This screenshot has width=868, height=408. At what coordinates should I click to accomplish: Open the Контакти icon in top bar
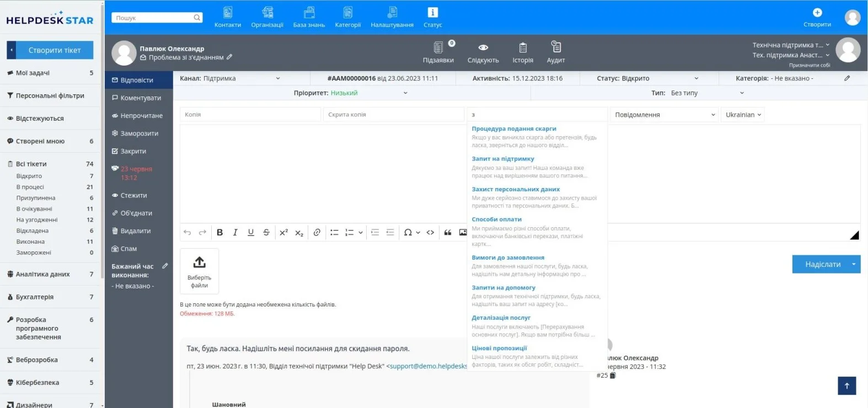[228, 12]
